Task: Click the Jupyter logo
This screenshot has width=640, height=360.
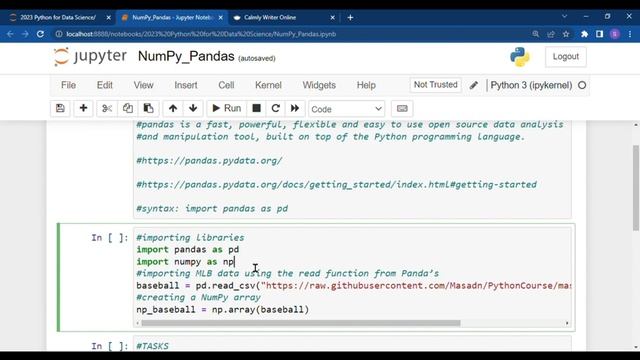Action: [90, 56]
